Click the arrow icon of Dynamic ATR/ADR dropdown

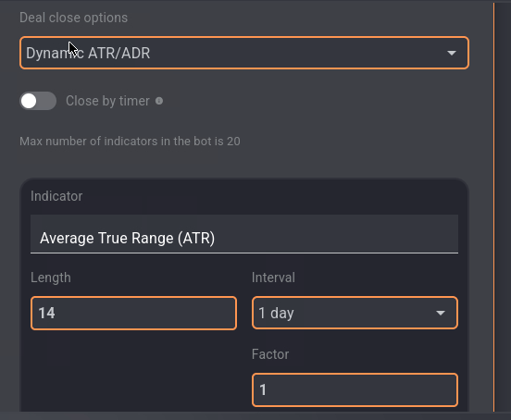[x=452, y=53]
